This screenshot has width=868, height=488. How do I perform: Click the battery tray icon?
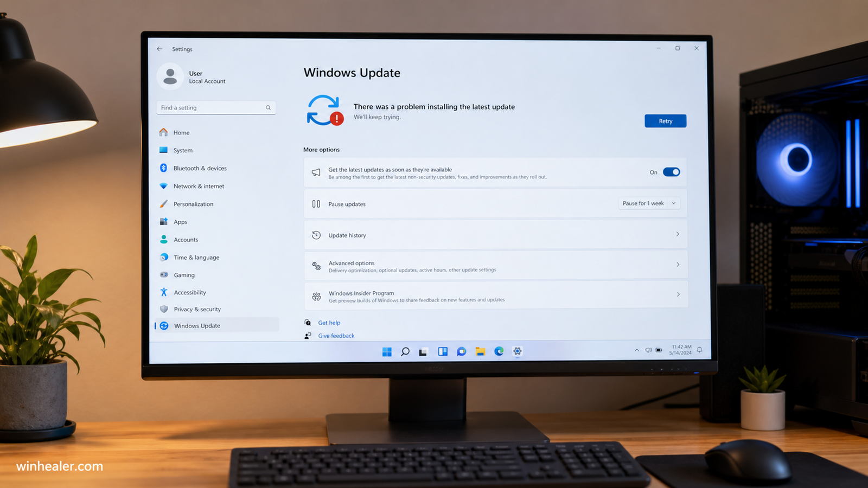click(x=659, y=350)
